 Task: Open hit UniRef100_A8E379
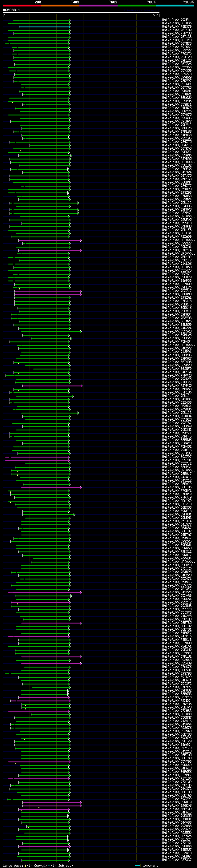pos(177,26)
